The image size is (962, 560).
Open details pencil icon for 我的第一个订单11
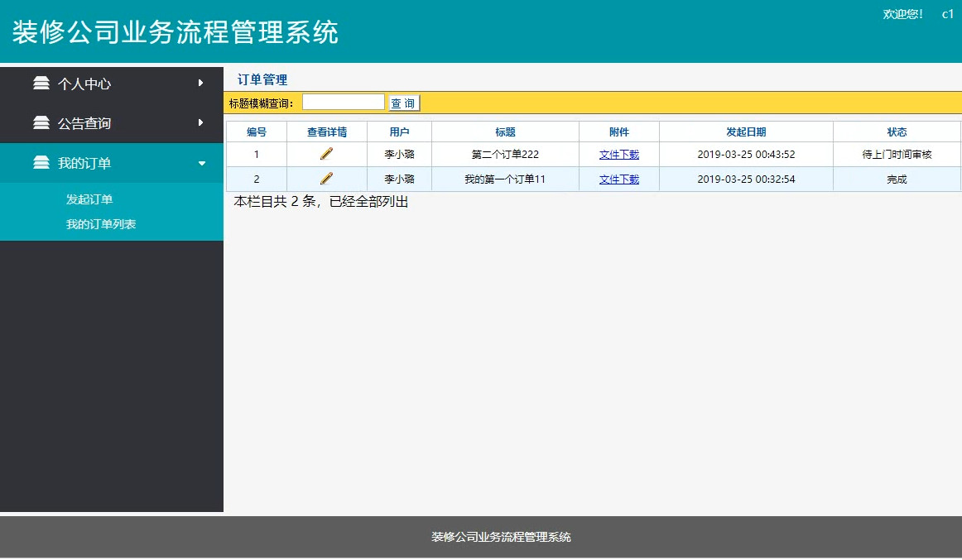326,179
